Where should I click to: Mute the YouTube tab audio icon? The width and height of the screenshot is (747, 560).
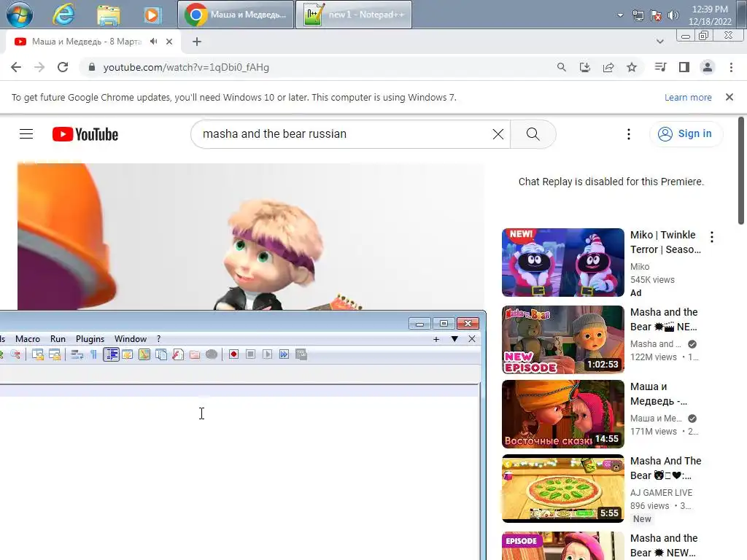click(153, 42)
